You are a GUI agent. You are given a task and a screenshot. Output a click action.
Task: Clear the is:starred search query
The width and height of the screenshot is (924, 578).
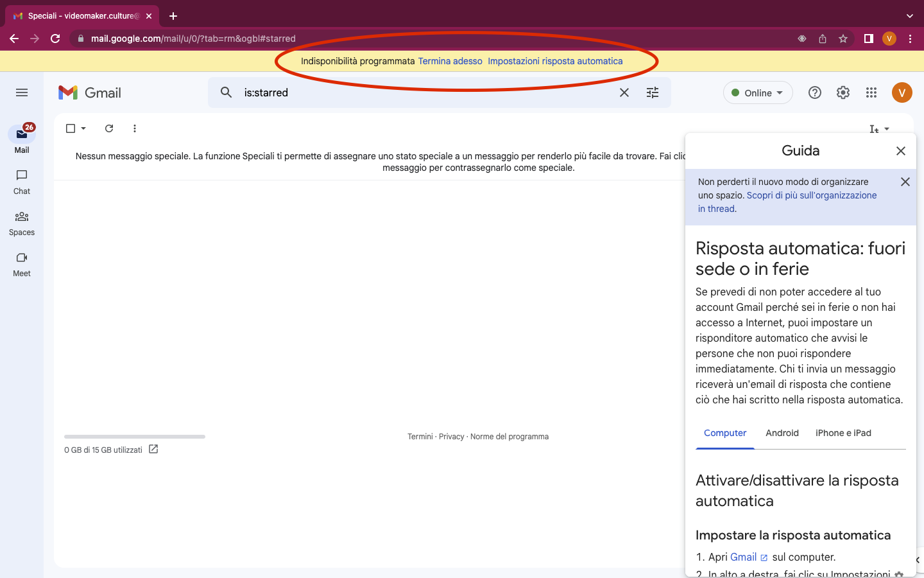[624, 92]
